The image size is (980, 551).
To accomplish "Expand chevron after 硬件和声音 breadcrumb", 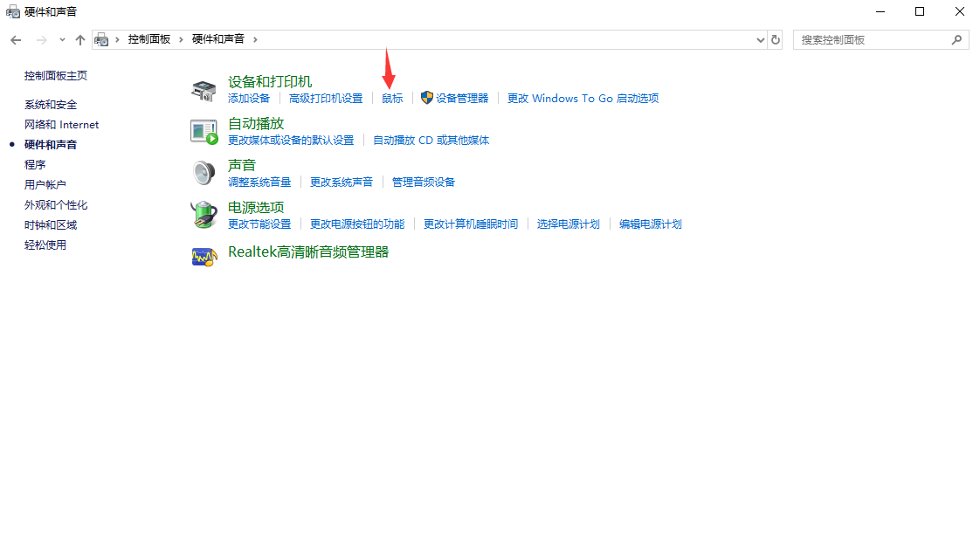I will (255, 40).
